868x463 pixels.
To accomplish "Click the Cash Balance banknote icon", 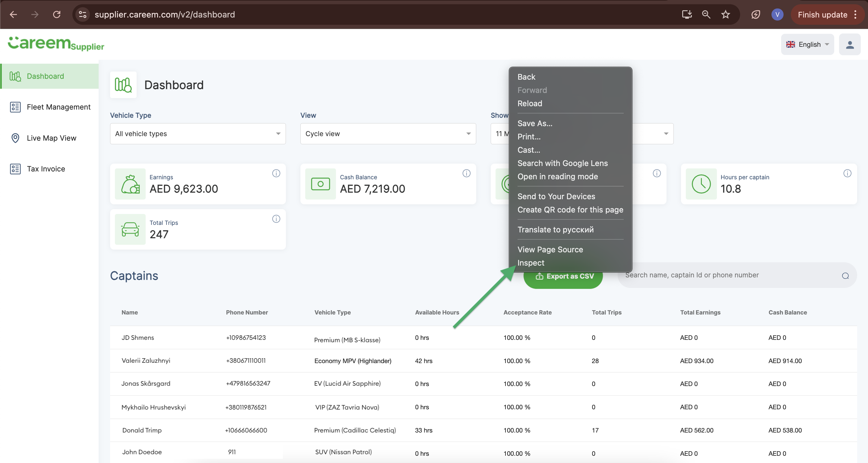I will [320, 184].
